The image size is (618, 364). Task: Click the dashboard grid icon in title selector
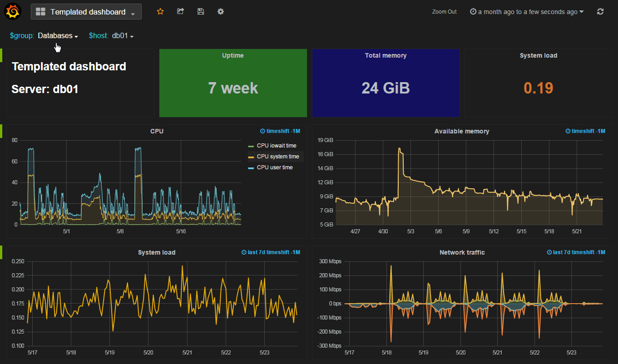click(x=40, y=12)
